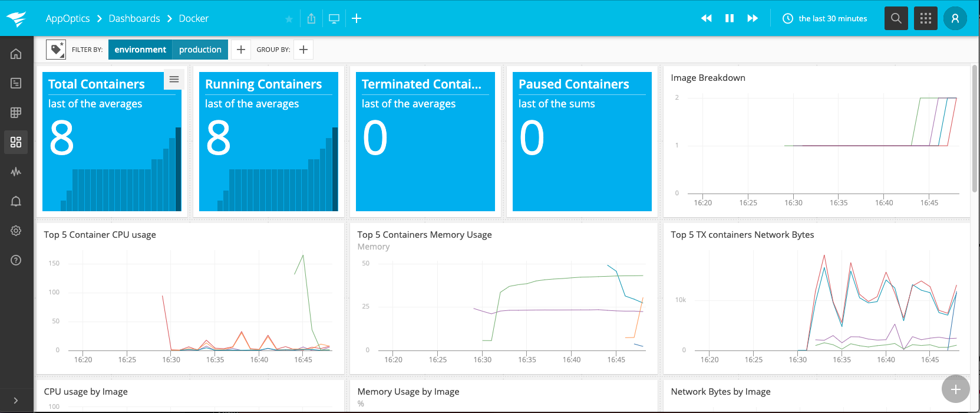
Task: Open the notebook list sidebar icon
Action: pos(16,83)
